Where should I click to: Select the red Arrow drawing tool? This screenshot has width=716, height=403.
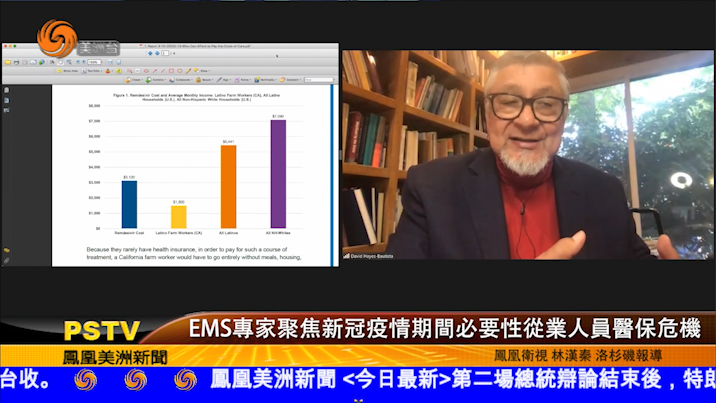coord(155,71)
